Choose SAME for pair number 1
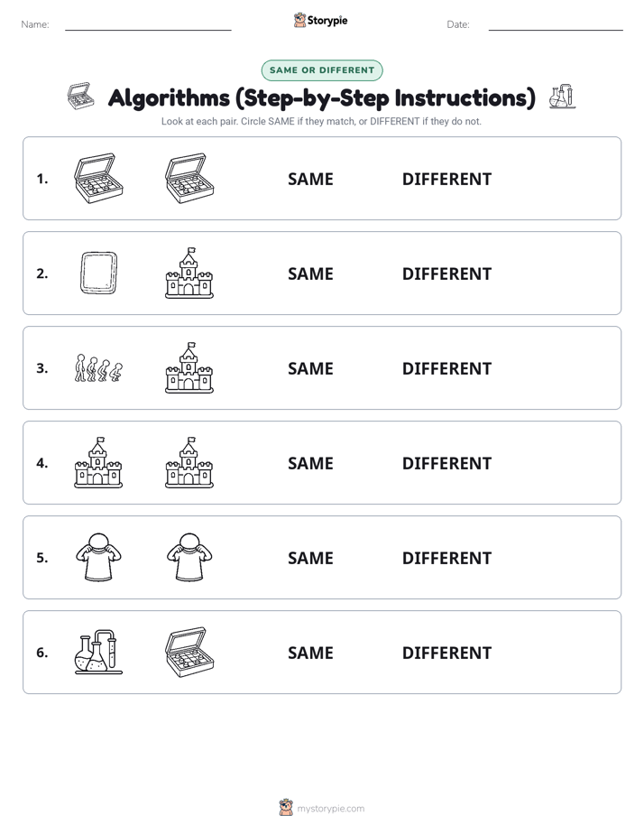The height and width of the screenshot is (834, 644). 310,179
